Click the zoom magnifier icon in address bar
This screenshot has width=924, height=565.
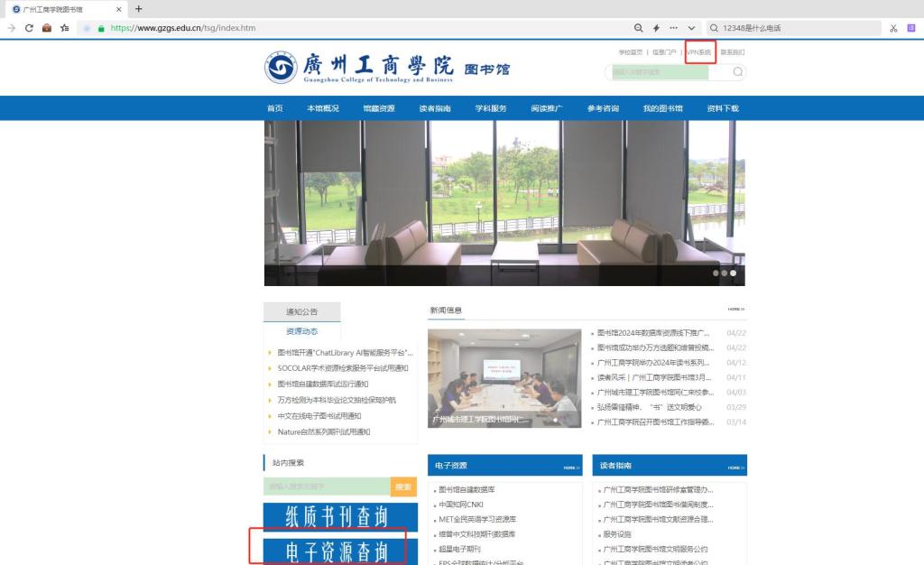point(639,28)
